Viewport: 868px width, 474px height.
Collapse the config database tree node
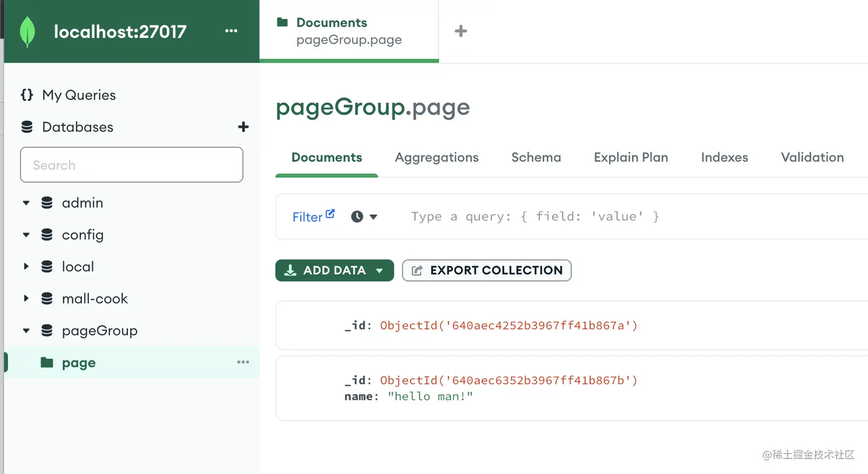click(26, 235)
